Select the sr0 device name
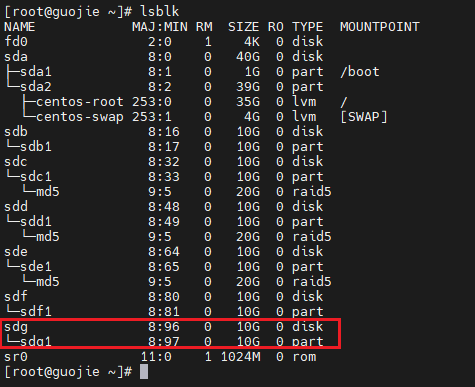This screenshot has height=387, width=475. 16,357
